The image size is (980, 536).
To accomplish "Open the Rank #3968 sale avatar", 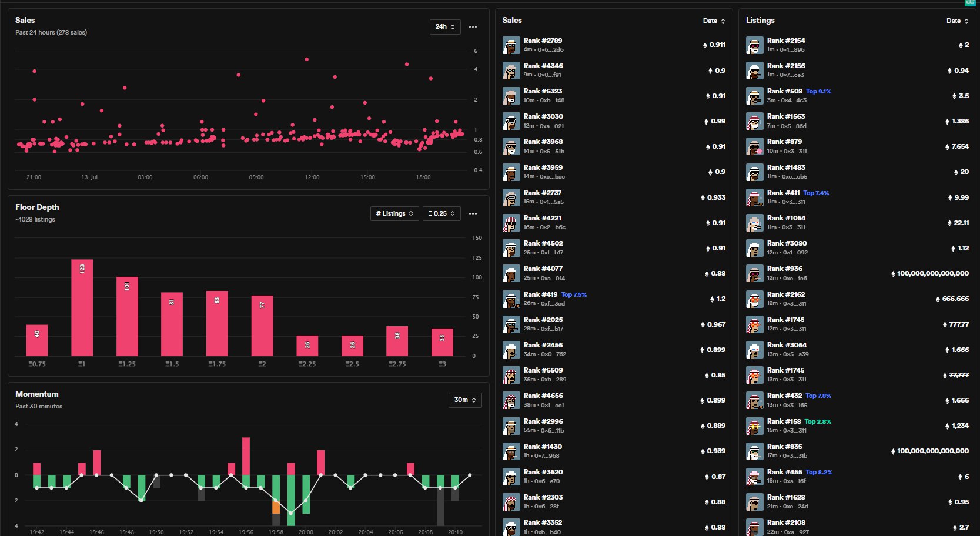I will pyautogui.click(x=511, y=146).
